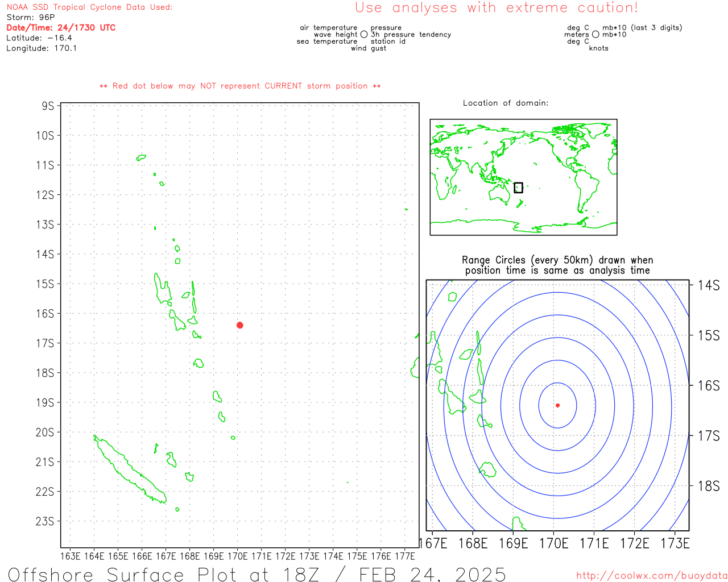Click the 'Date/Time: 24/1730 UTC' text
This screenshot has width=728, height=582.
tap(61, 28)
